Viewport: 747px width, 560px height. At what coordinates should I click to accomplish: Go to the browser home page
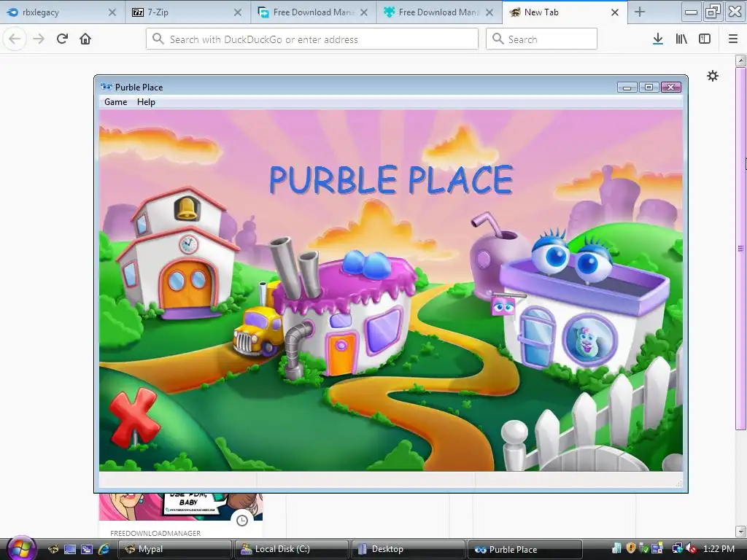85,39
